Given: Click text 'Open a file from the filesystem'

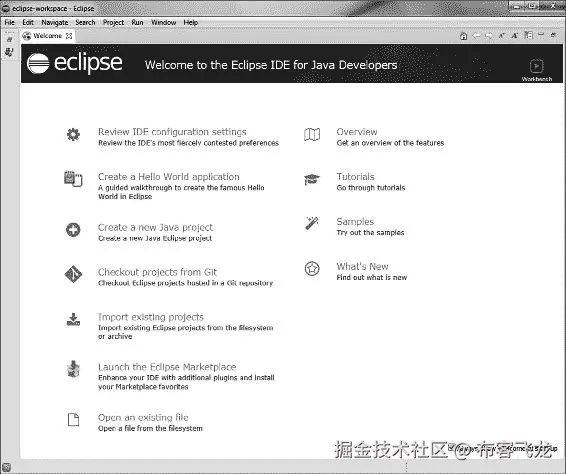Looking at the screenshot, I should pos(150,429).
